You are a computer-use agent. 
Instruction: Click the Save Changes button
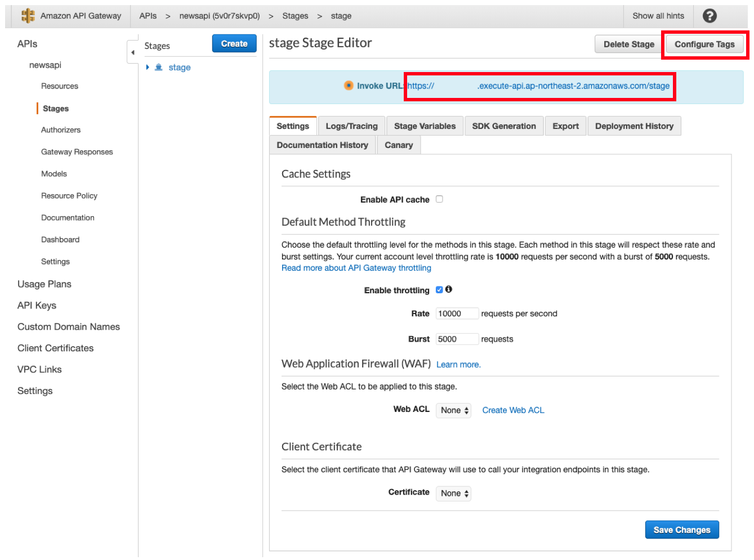(x=682, y=530)
